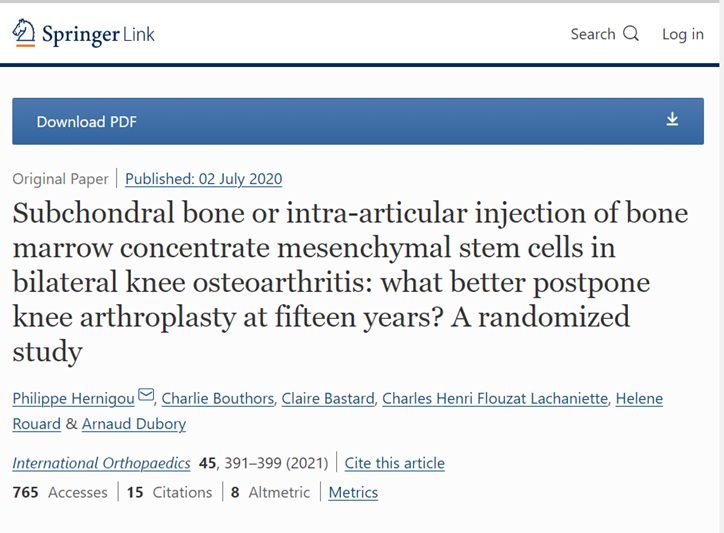Open Charles Henri Flouzat Lachaniette link
724x533 pixels.
tap(495, 398)
